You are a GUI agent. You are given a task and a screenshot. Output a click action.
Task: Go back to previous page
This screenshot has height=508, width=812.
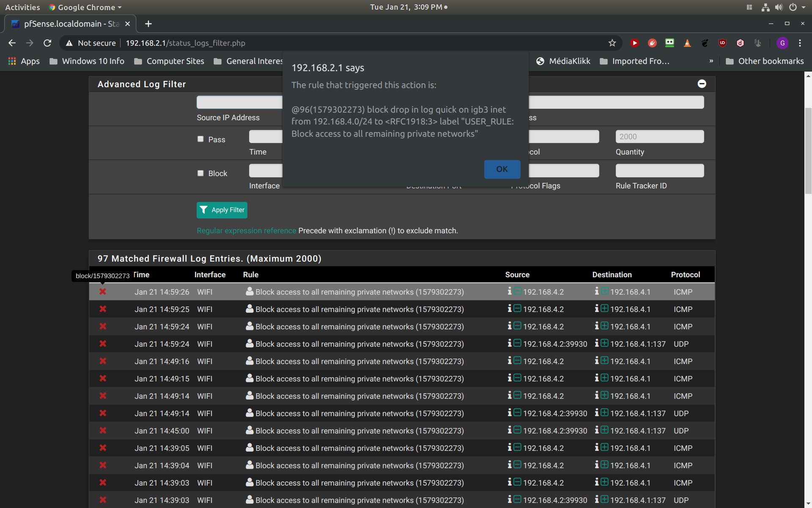click(x=12, y=43)
